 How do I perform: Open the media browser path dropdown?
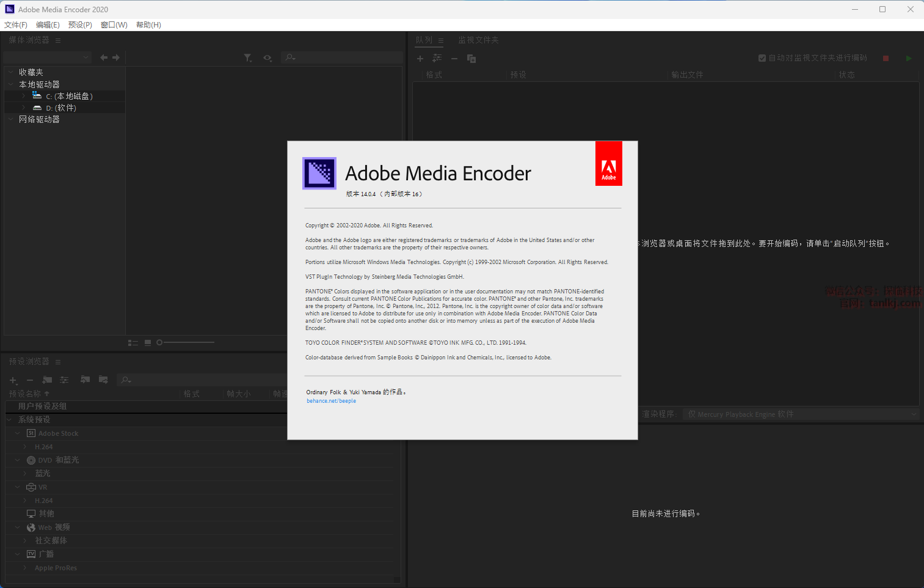point(47,57)
